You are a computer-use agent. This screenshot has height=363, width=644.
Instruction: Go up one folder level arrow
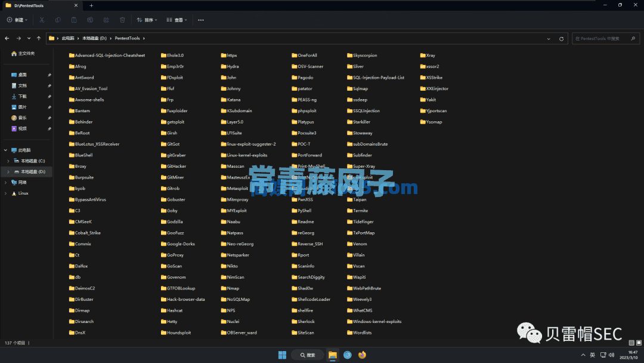39,38
